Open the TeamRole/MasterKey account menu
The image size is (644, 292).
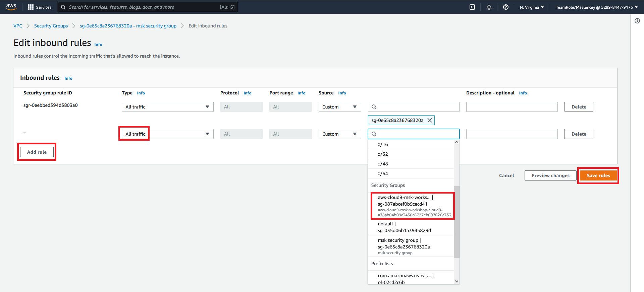click(x=597, y=7)
